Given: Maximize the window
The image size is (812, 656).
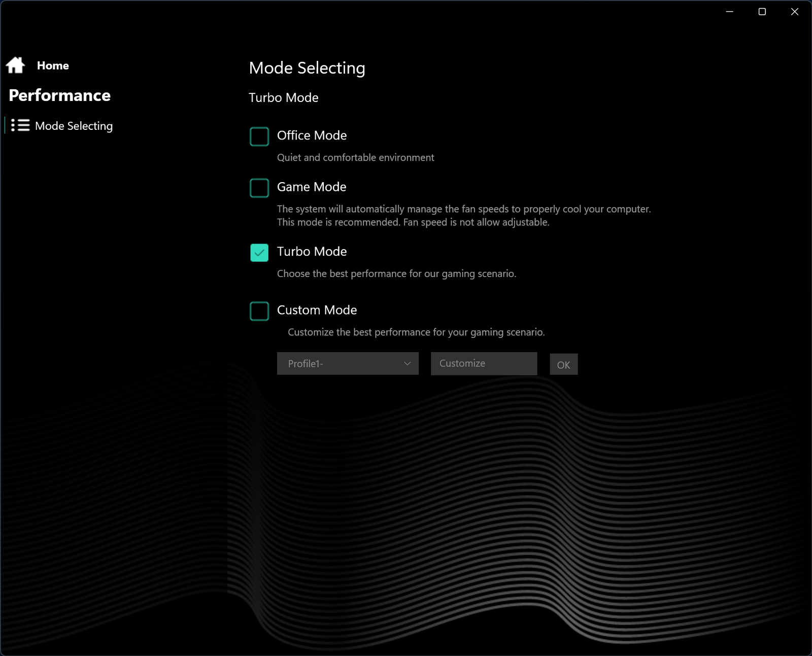Looking at the screenshot, I should point(762,12).
